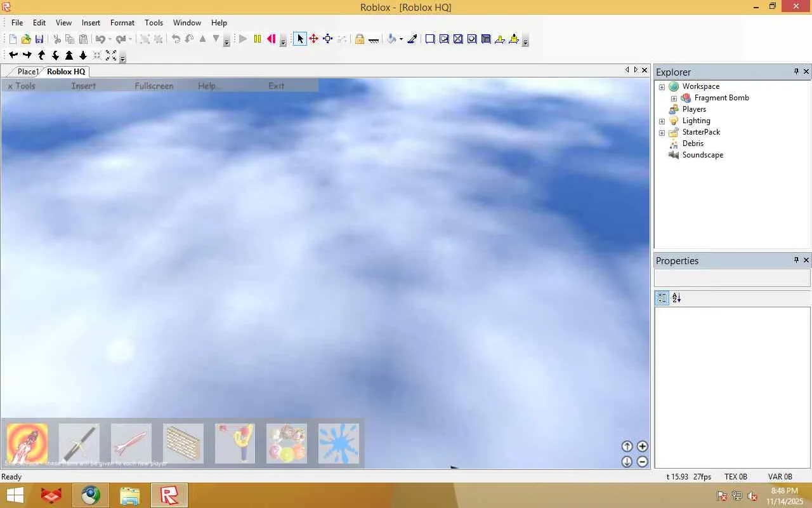Click the Copy icon in the toolbar
Image resolution: width=812 pixels, height=508 pixels.
click(70, 39)
